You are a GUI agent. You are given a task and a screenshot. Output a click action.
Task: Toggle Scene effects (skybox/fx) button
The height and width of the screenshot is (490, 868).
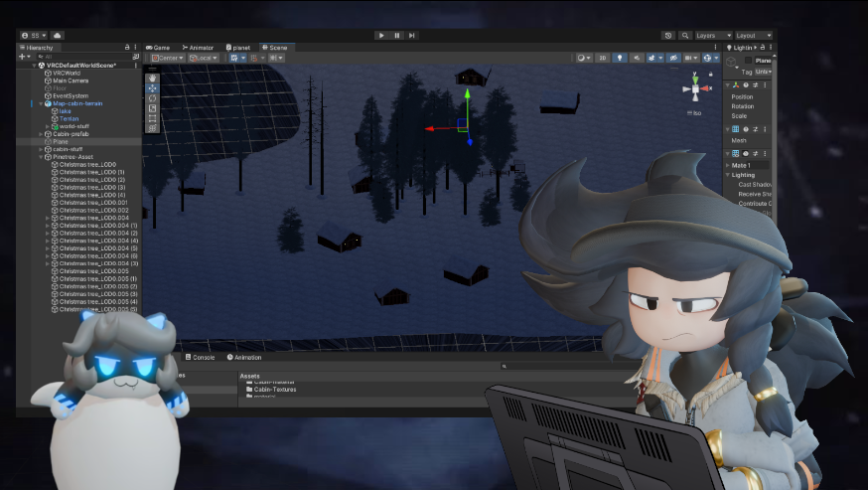(651, 58)
